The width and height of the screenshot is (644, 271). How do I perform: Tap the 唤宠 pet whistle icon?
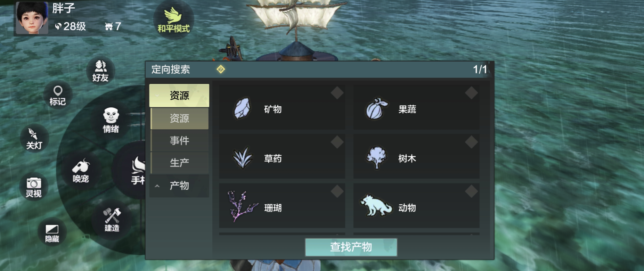point(81,171)
